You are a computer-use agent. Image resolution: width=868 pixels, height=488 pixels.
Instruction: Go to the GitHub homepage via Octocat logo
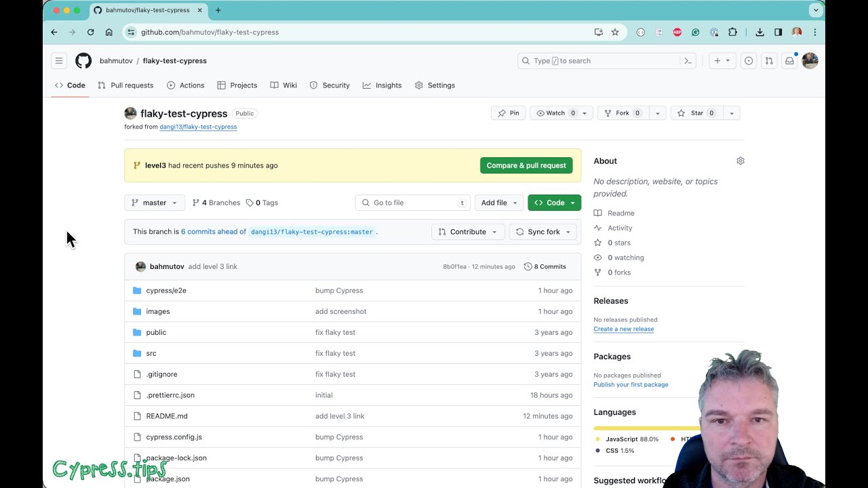pos(83,61)
